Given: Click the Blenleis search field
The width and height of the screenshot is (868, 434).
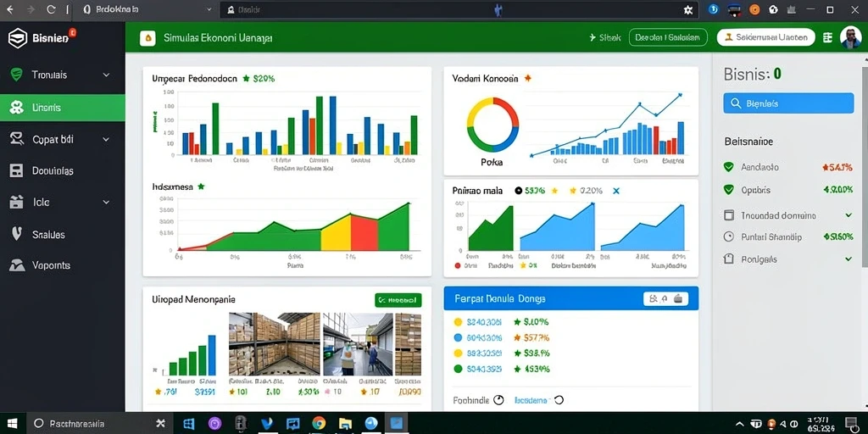Looking at the screenshot, I should tap(788, 103).
